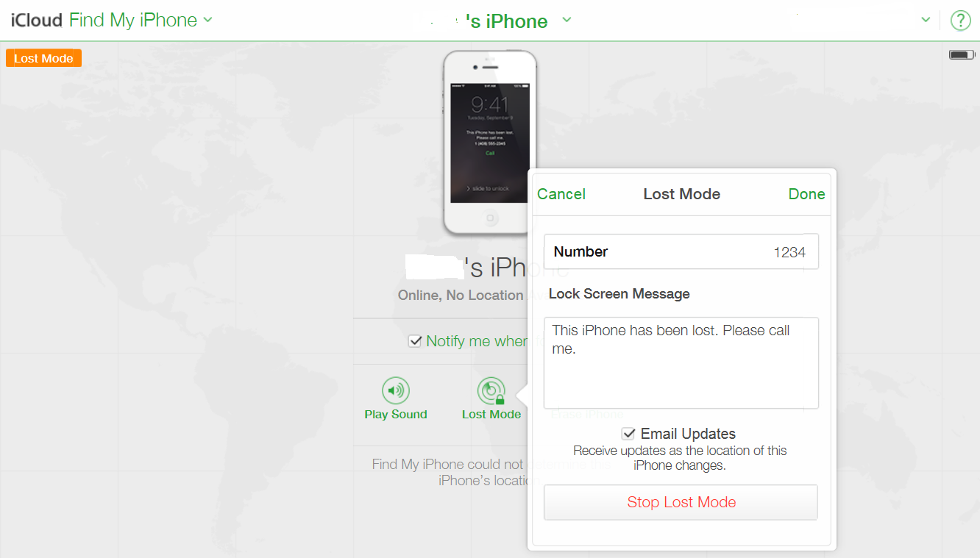980x558 pixels.
Task: Click the Lost Mode label under the icon
Action: (x=491, y=414)
